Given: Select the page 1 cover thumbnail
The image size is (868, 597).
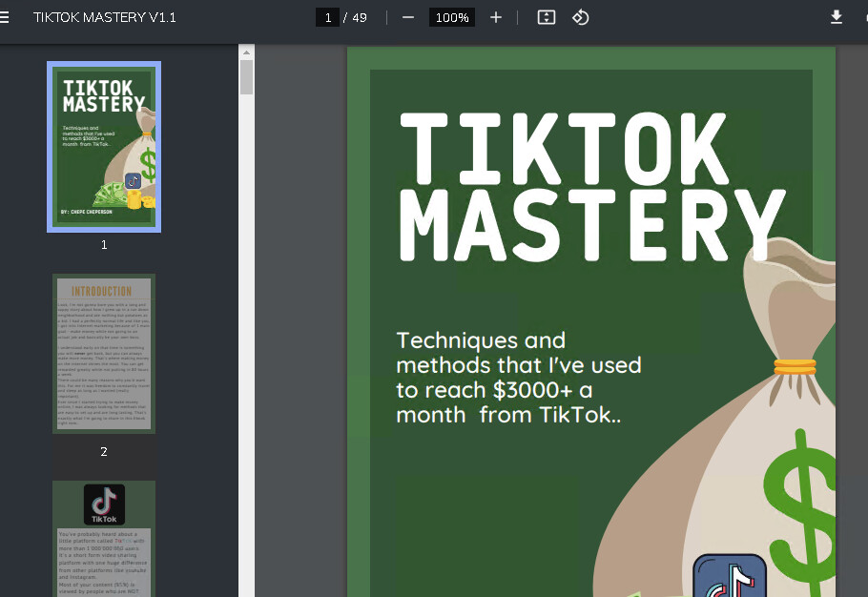Looking at the screenshot, I should pos(104,147).
